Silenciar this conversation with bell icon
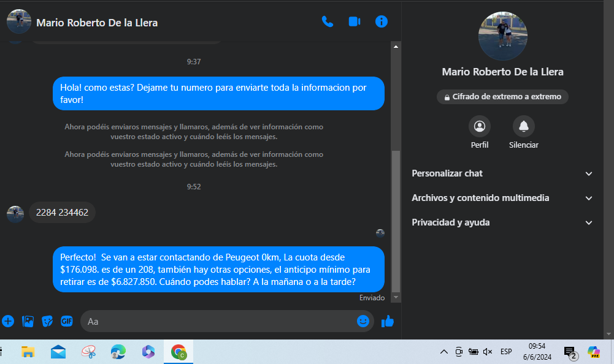Viewport: 614px width, 364px height. pos(523,127)
